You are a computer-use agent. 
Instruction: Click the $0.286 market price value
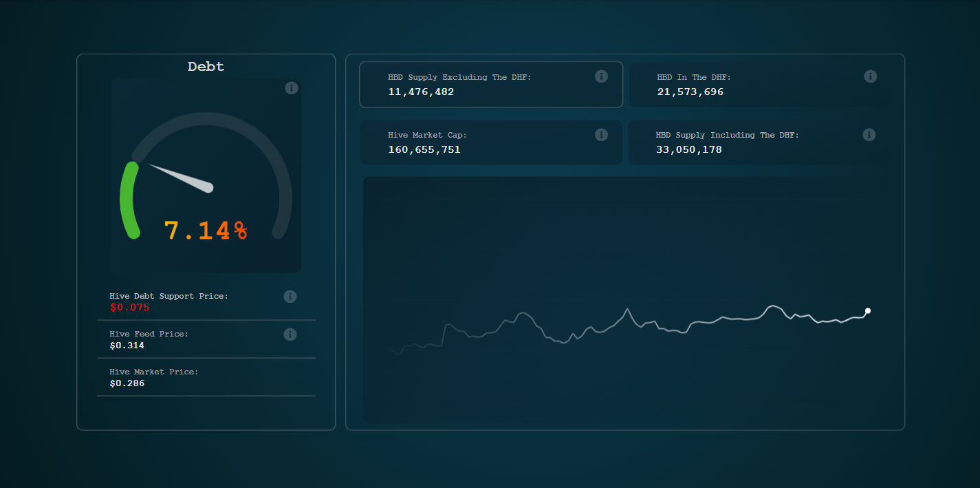click(x=127, y=383)
